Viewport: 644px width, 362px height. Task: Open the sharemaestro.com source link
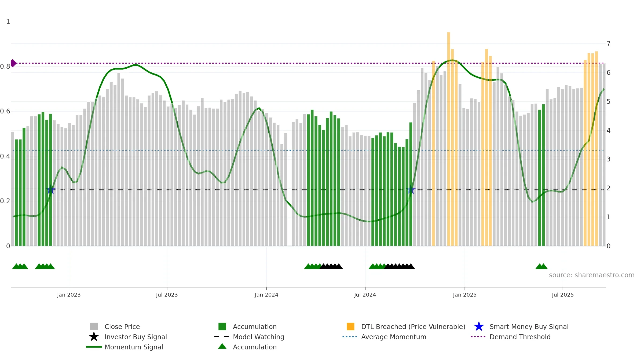pyautogui.click(x=592, y=275)
